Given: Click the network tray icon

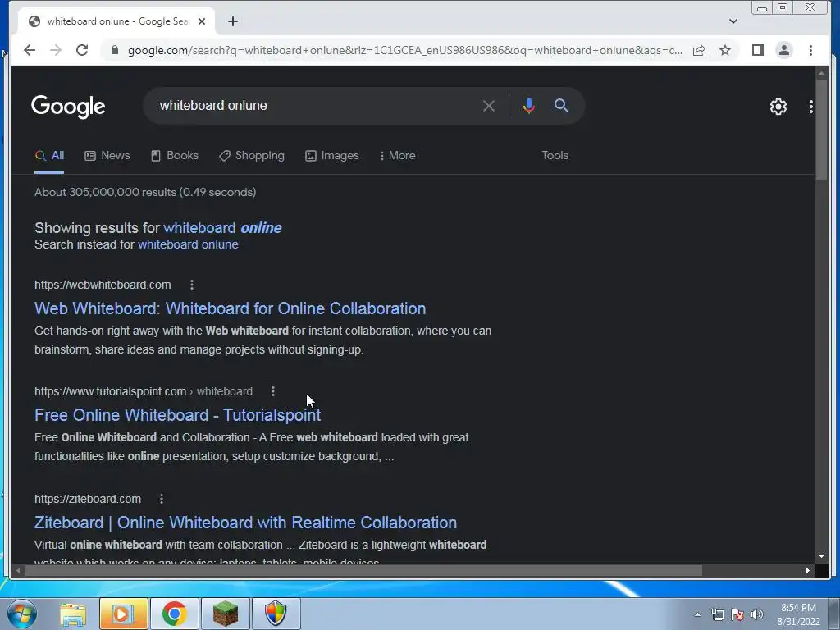Looking at the screenshot, I should (717, 614).
